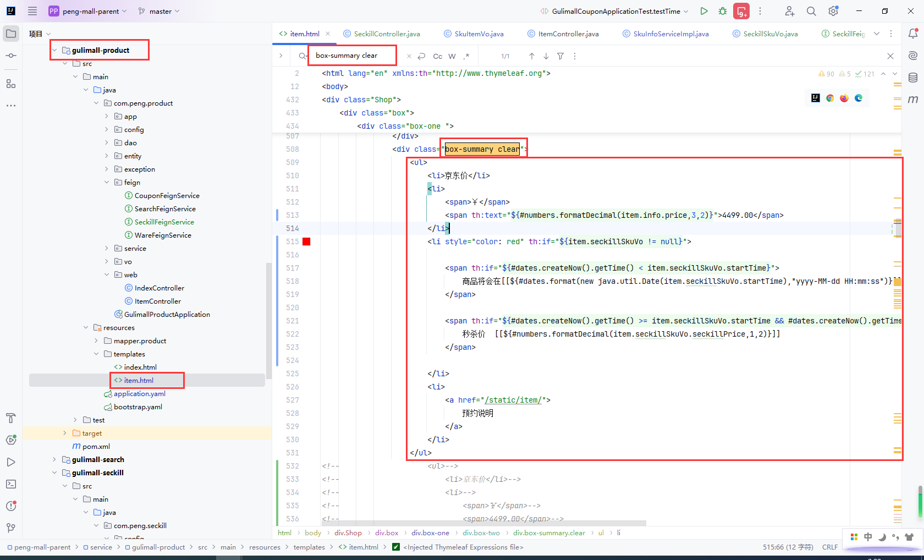Clear search field text X
The width and height of the screenshot is (924, 560).
(409, 56)
